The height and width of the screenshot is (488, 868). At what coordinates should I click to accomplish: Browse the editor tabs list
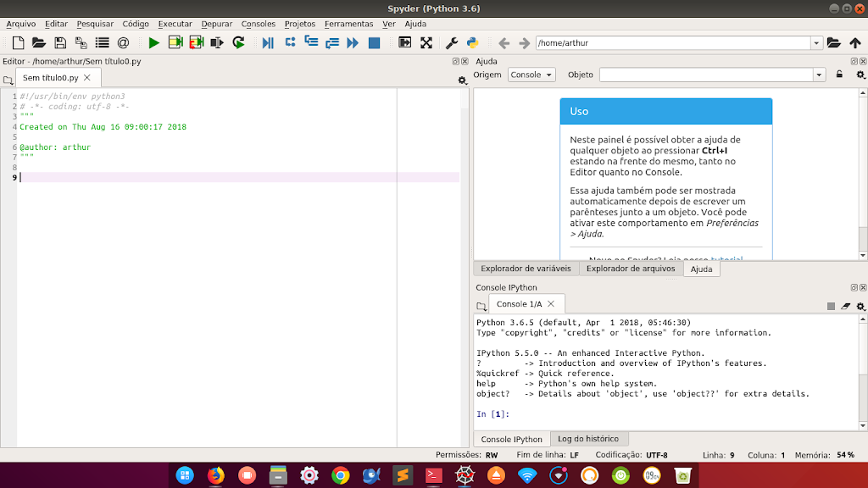point(8,80)
